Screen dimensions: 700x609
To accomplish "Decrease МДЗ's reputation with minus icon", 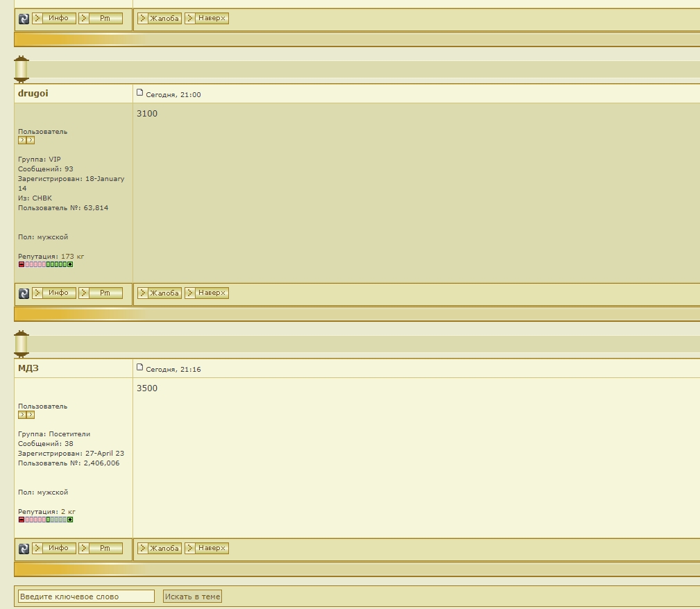I will (x=21, y=520).
